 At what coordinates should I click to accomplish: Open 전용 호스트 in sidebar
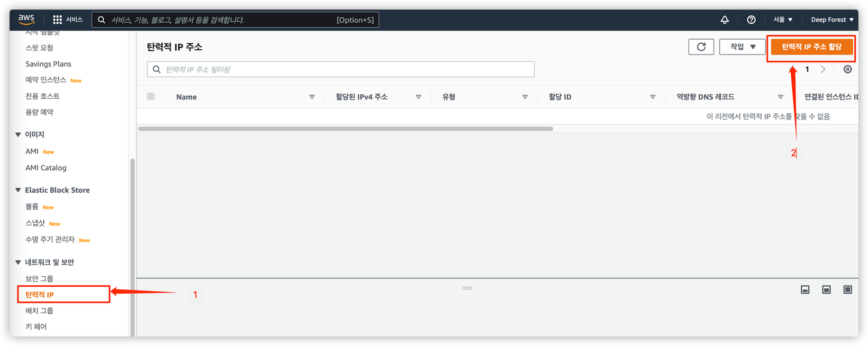click(x=42, y=96)
